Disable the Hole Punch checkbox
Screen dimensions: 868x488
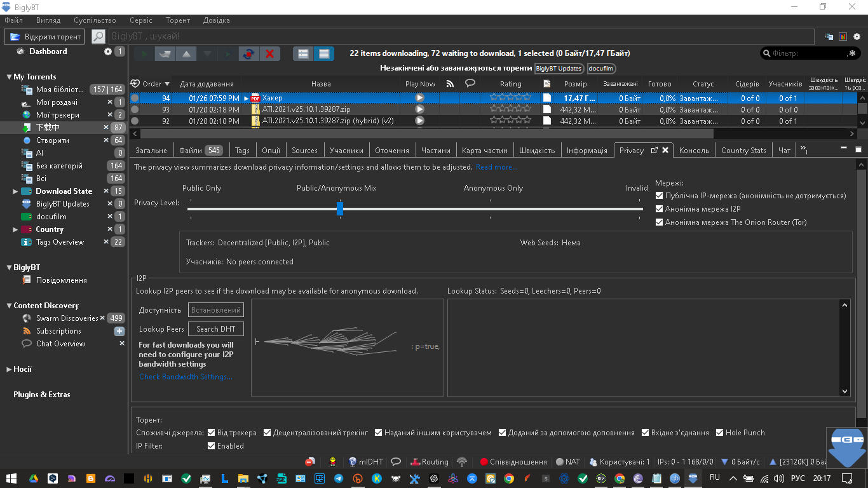(720, 433)
